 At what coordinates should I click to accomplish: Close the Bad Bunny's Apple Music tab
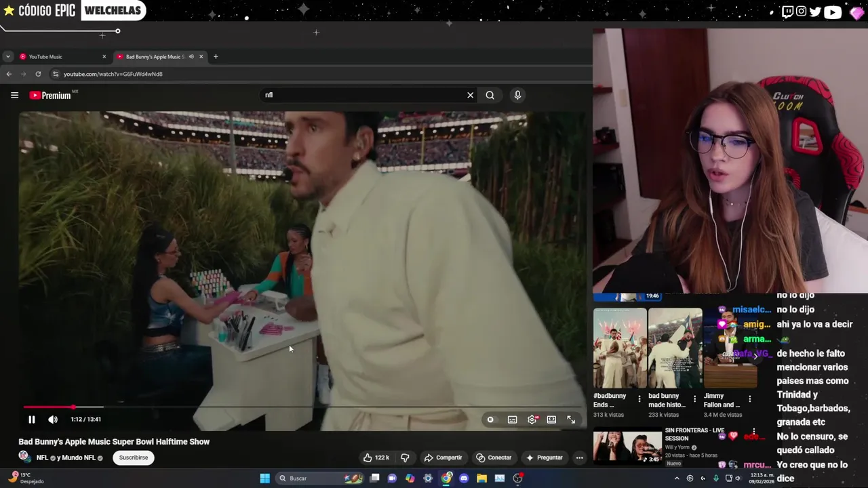[201, 57]
